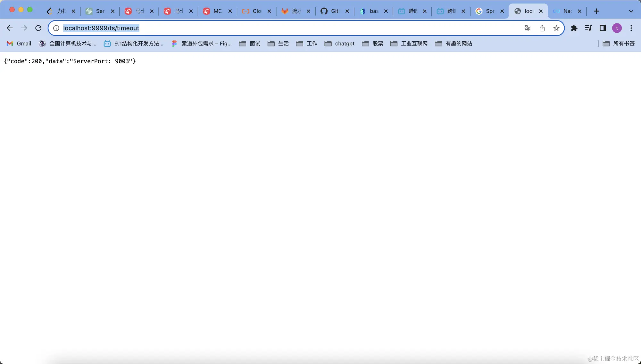This screenshot has height=364, width=641.
Task: Switch to the GitHub tab
Action: point(332,11)
